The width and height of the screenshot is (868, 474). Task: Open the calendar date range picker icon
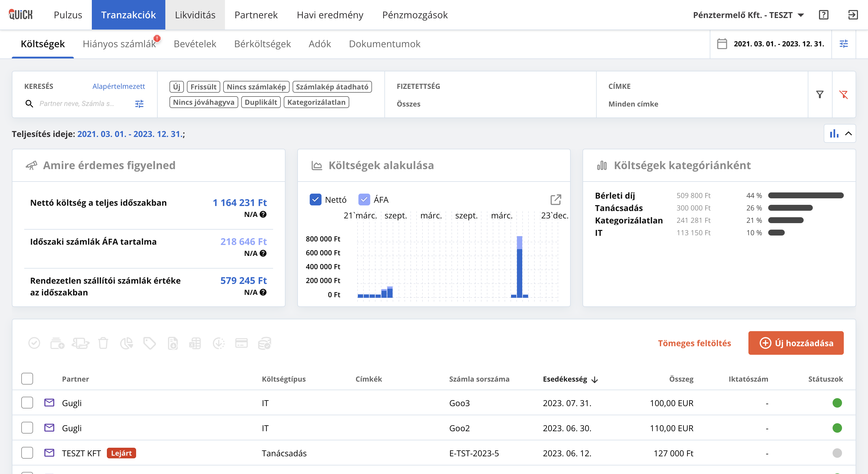[x=722, y=44]
